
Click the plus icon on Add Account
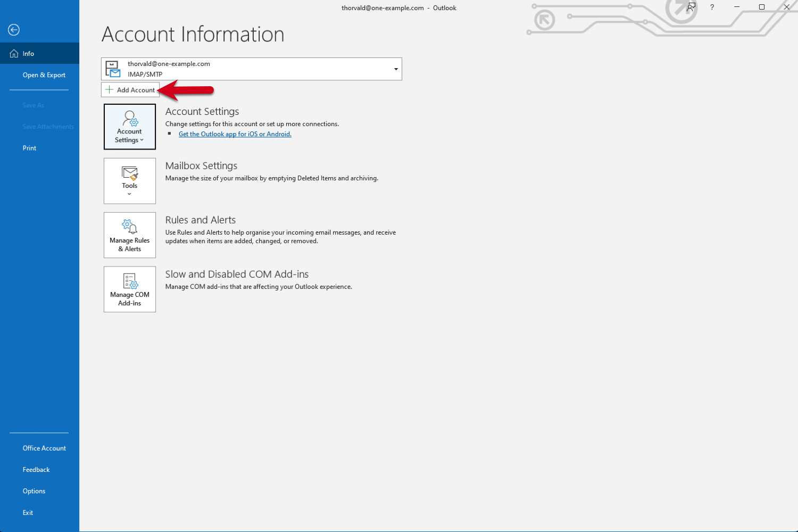(109, 89)
